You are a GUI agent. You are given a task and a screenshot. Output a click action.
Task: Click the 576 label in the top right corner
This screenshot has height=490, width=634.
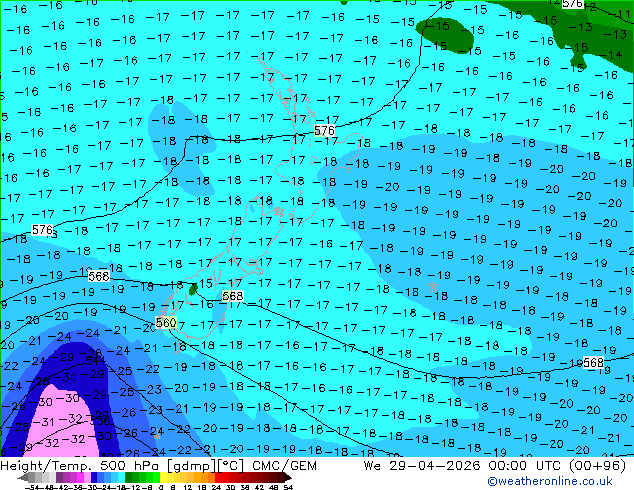pyautogui.click(x=573, y=4)
